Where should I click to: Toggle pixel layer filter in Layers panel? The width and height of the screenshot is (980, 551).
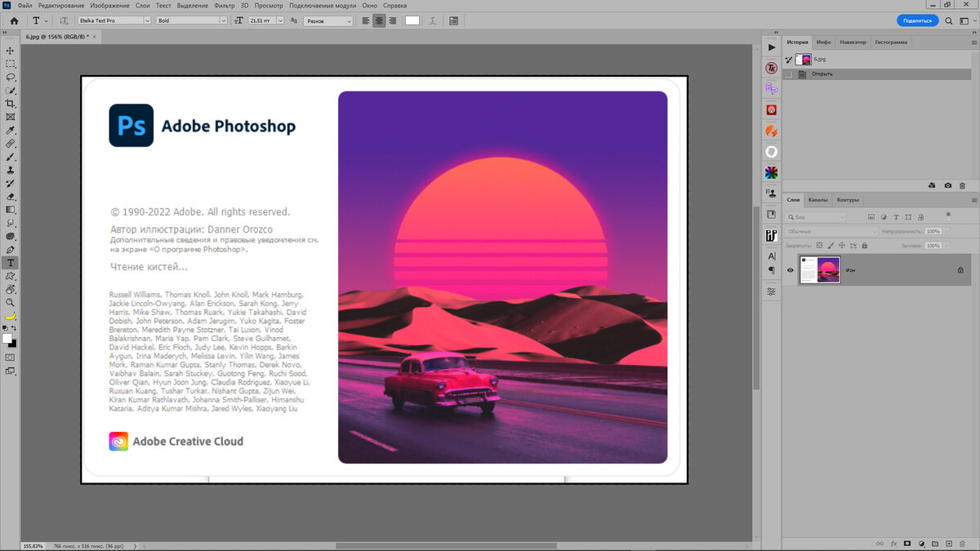[x=871, y=217]
